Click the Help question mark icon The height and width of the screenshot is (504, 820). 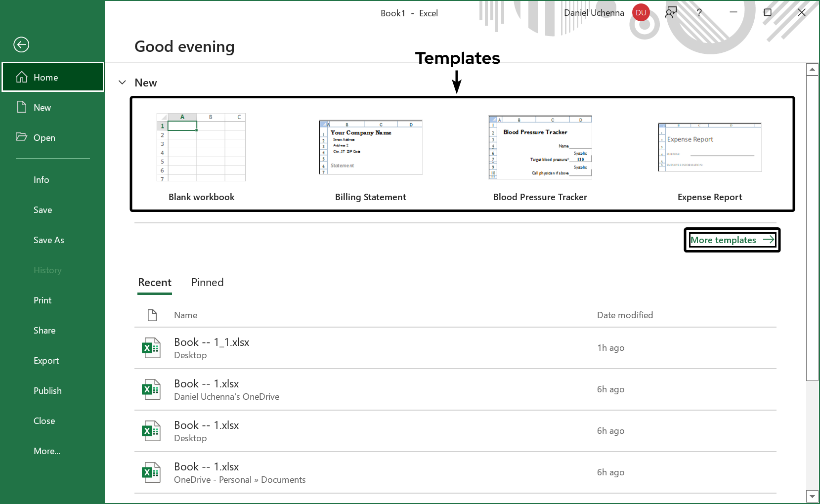point(699,13)
